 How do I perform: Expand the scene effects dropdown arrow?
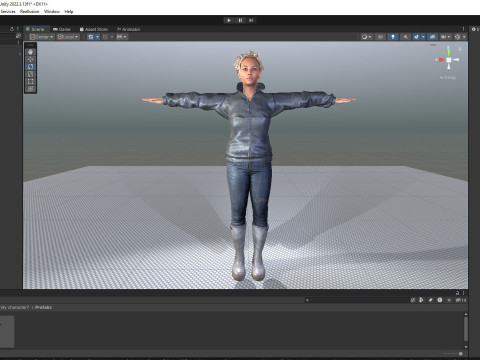point(423,37)
